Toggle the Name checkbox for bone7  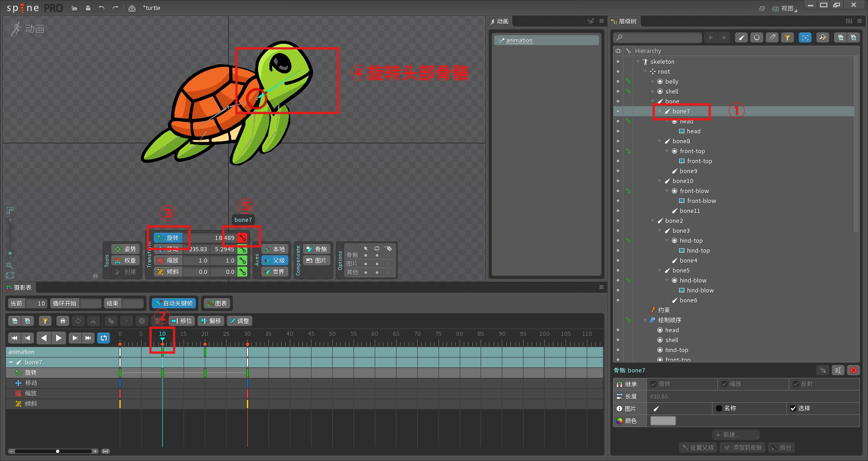tap(719, 409)
